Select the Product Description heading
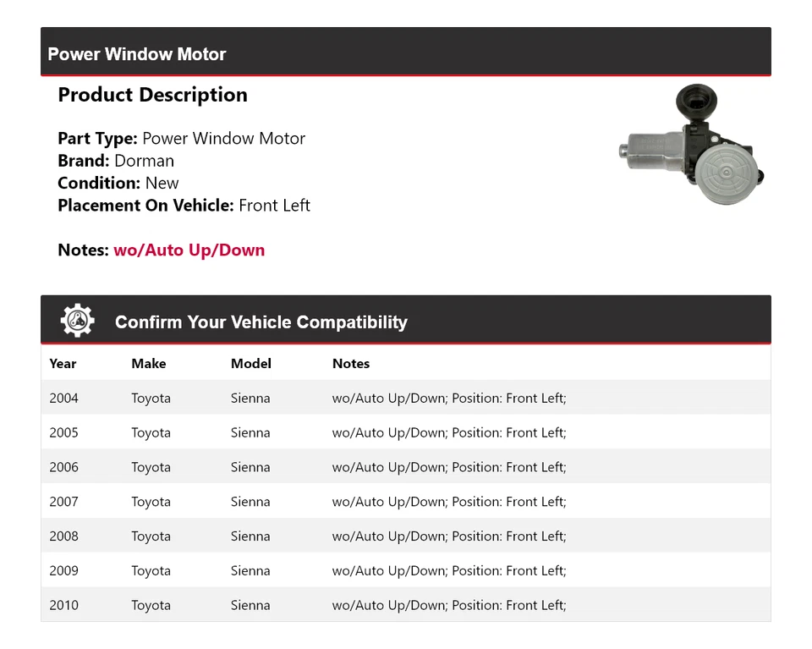The width and height of the screenshot is (812, 649). tap(153, 95)
